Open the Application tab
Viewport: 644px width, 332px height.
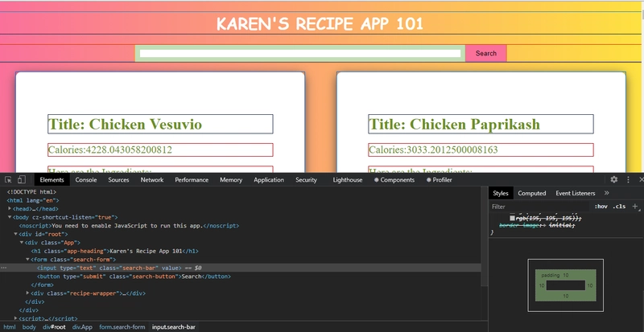pyautogui.click(x=269, y=180)
